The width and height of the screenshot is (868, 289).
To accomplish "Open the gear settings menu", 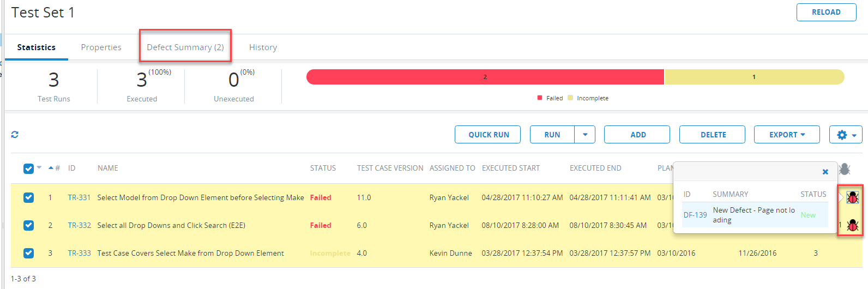I will pos(846,135).
